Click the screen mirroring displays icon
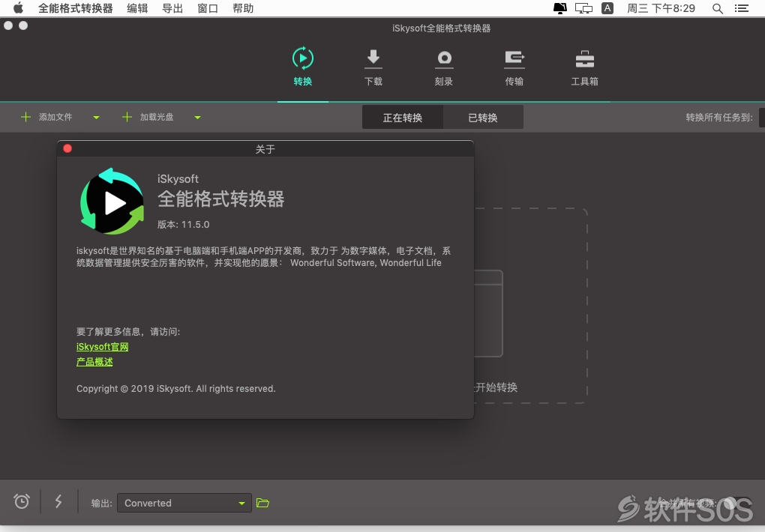The height and width of the screenshot is (532, 765). (x=583, y=8)
